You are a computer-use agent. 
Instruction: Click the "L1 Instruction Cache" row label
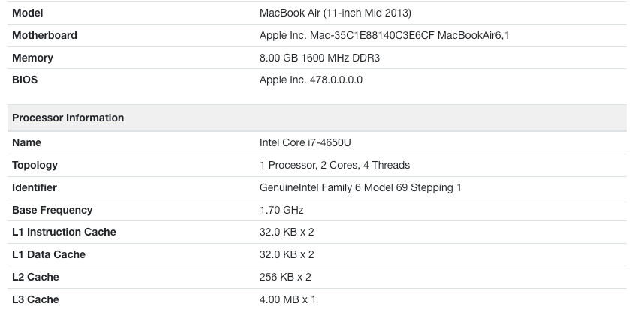(x=64, y=232)
